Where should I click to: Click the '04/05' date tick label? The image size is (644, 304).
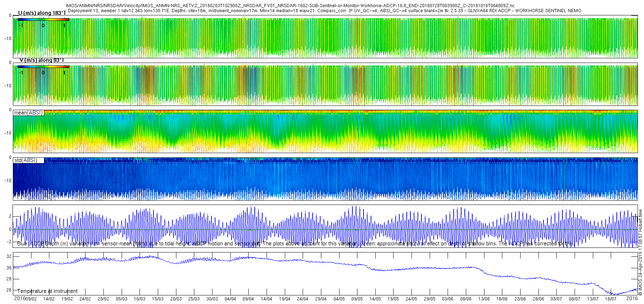point(339,299)
